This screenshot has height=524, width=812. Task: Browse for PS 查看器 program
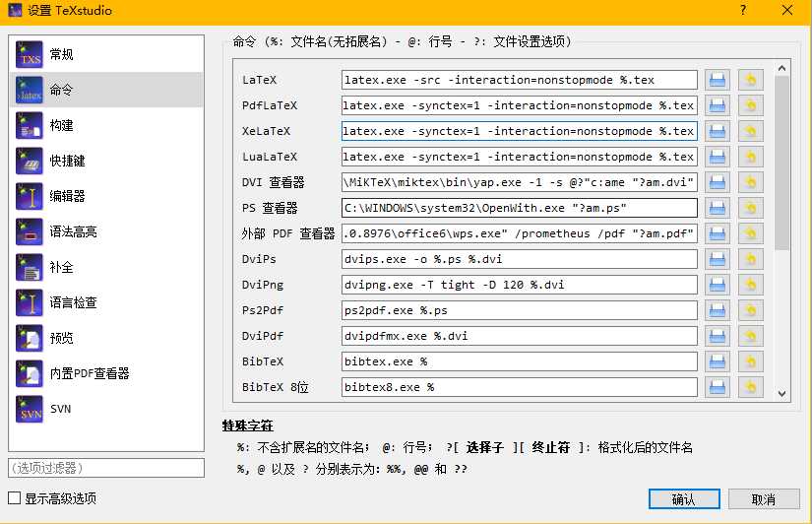[x=718, y=208]
